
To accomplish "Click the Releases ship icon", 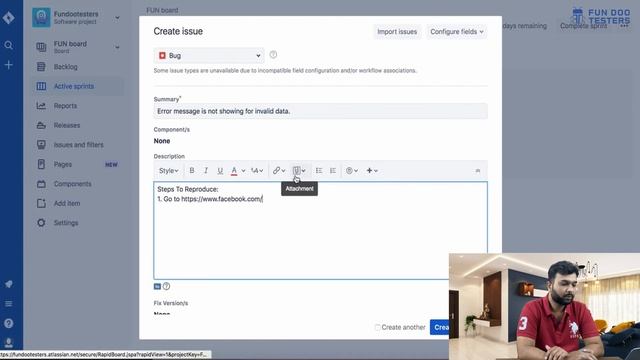I will (41, 125).
